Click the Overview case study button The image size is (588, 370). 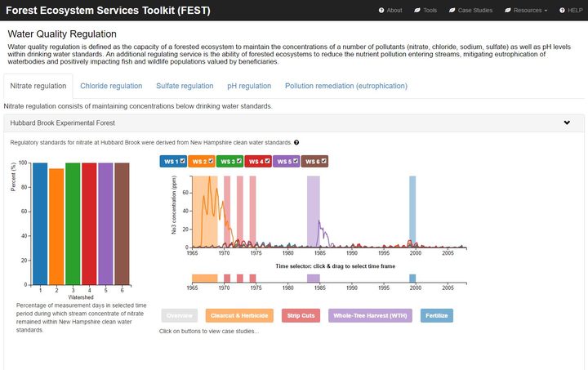(x=179, y=315)
